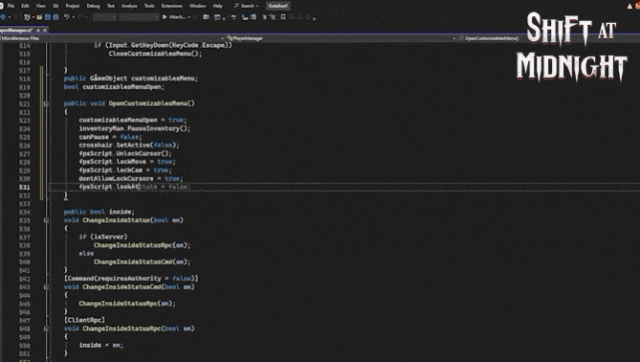Click the 'canPause = false;' line

[110, 137]
